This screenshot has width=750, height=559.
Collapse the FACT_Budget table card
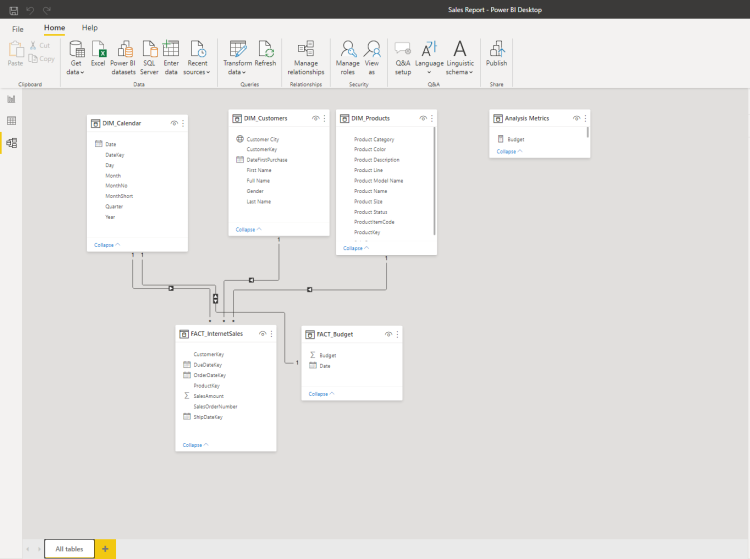click(321, 394)
